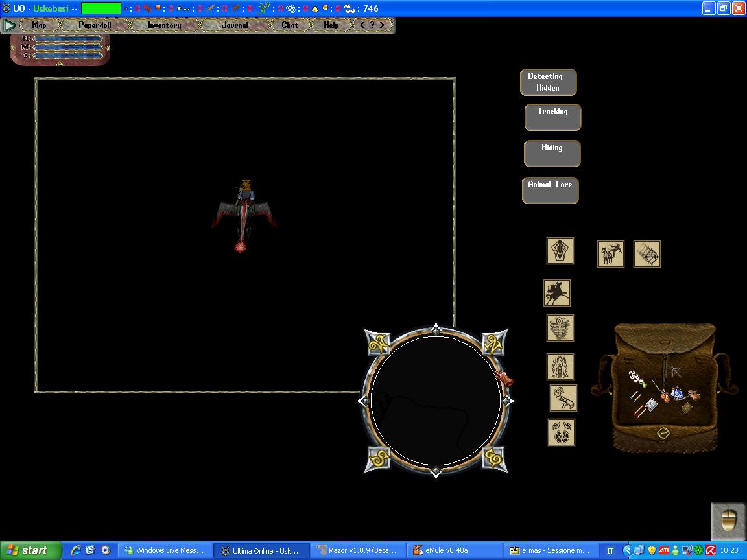This screenshot has width=747, height=560.
Task: Click the whirlwind ability icon
Action: (x=560, y=327)
